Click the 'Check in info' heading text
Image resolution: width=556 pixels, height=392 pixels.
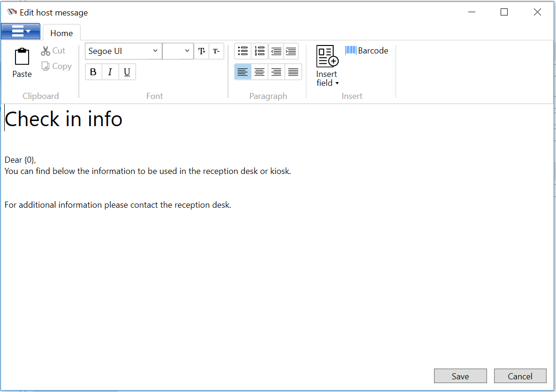click(63, 119)
